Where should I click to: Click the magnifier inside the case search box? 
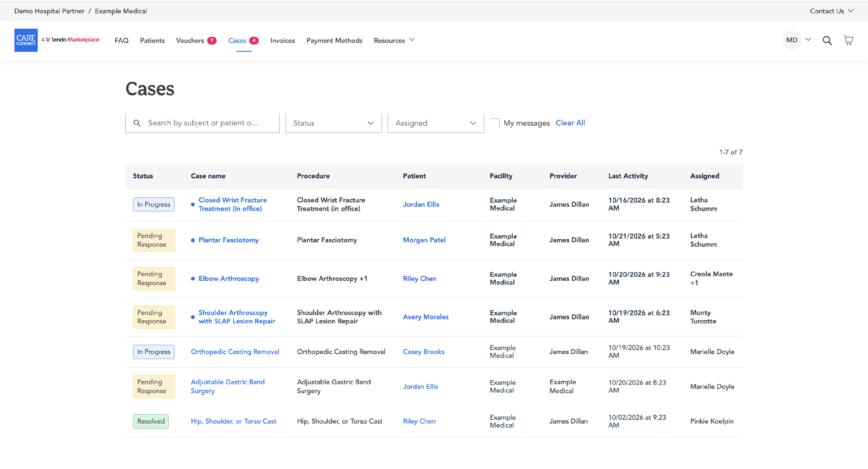[x=137, y=123]
